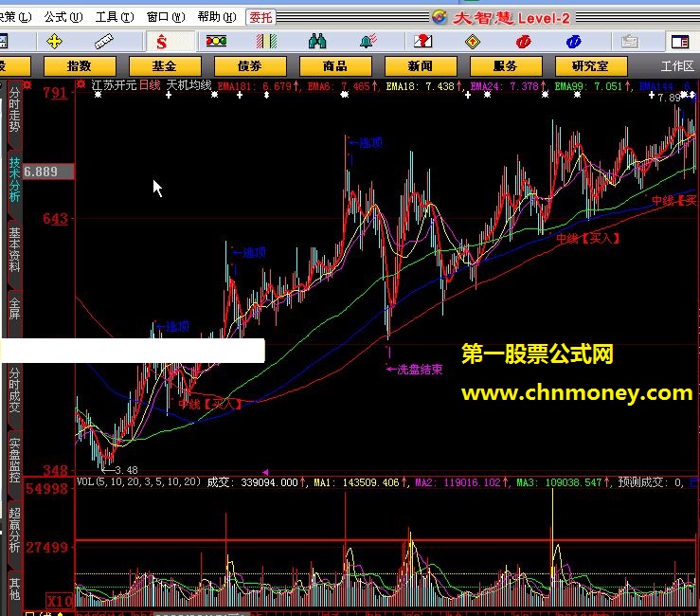Click the red question mark help icon
This screenshot has width=700, height=616.
[x=422, y=42]
